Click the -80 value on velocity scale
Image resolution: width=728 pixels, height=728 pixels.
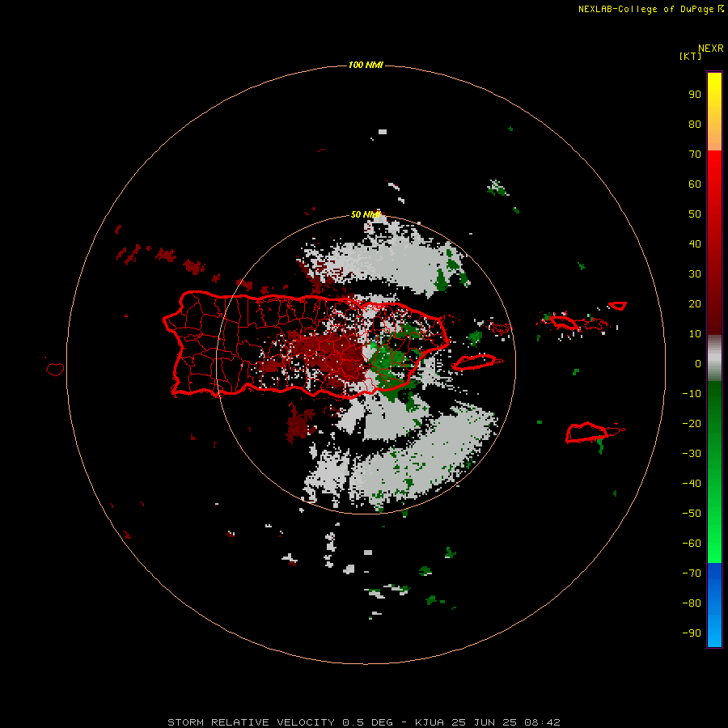[x=692, y=603]
